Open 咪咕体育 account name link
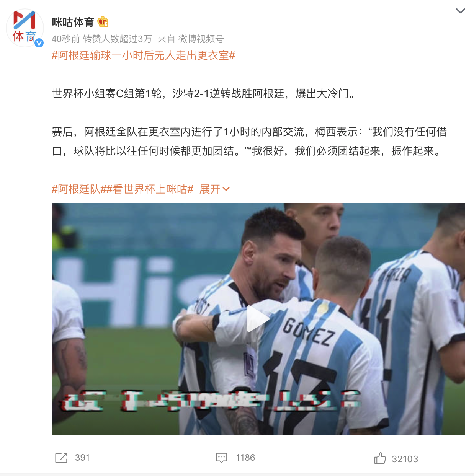Screen dimensions: 474x476 (x=73, y=22)
